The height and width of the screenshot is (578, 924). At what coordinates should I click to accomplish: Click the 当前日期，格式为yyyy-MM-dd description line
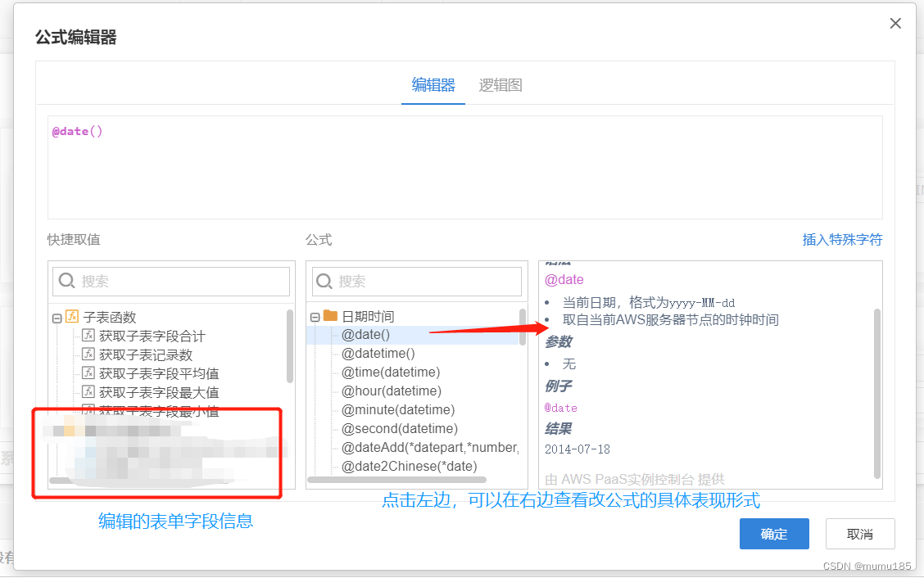coord(649,303)
